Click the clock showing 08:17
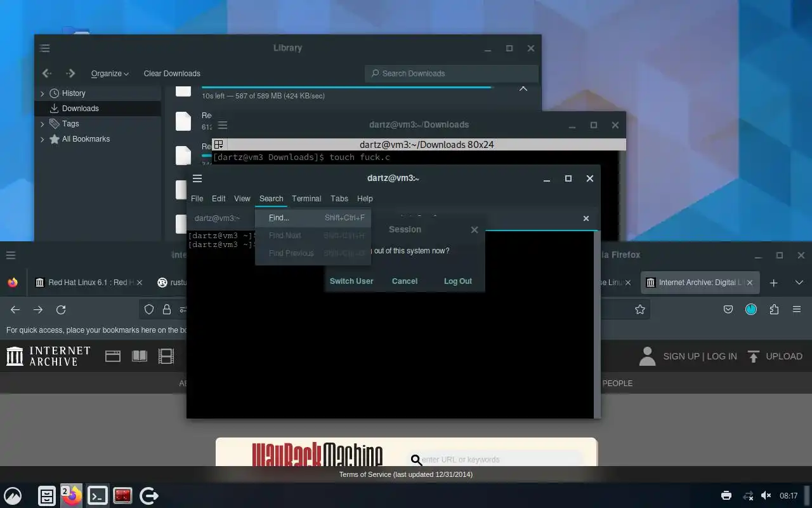This screenshot has width=812, height=508. tap(789, 495)
